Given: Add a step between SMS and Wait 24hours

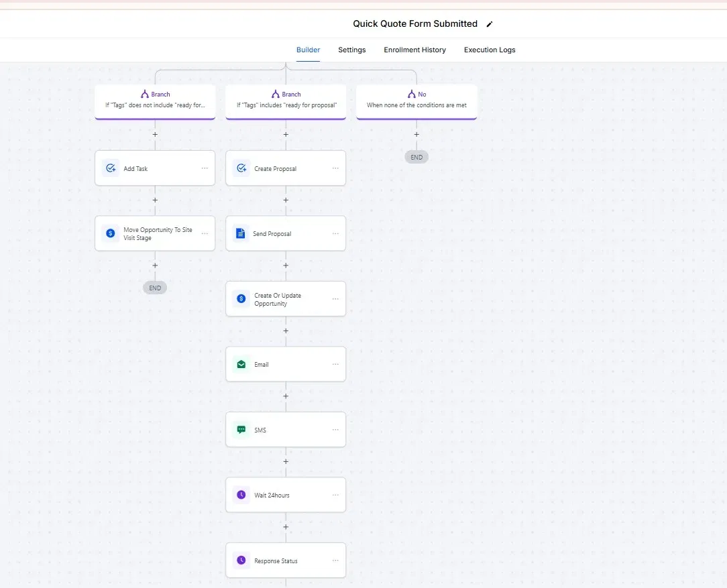Looking at the screenshot, I should [286, 461].
